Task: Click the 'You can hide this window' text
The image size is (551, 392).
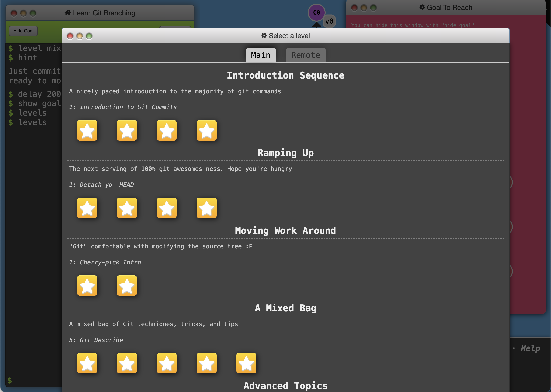Action: 413,25
